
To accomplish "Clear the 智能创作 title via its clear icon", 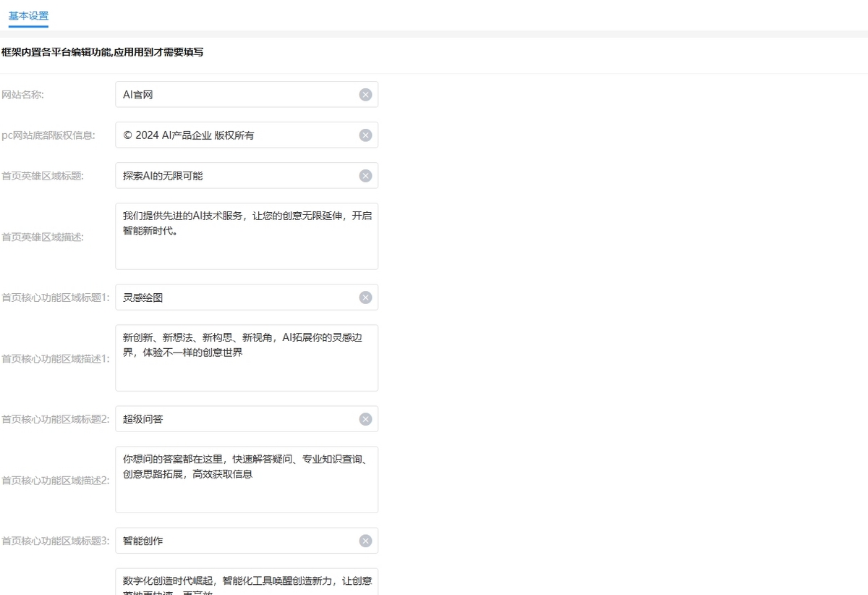I will (x=365, y=540).
